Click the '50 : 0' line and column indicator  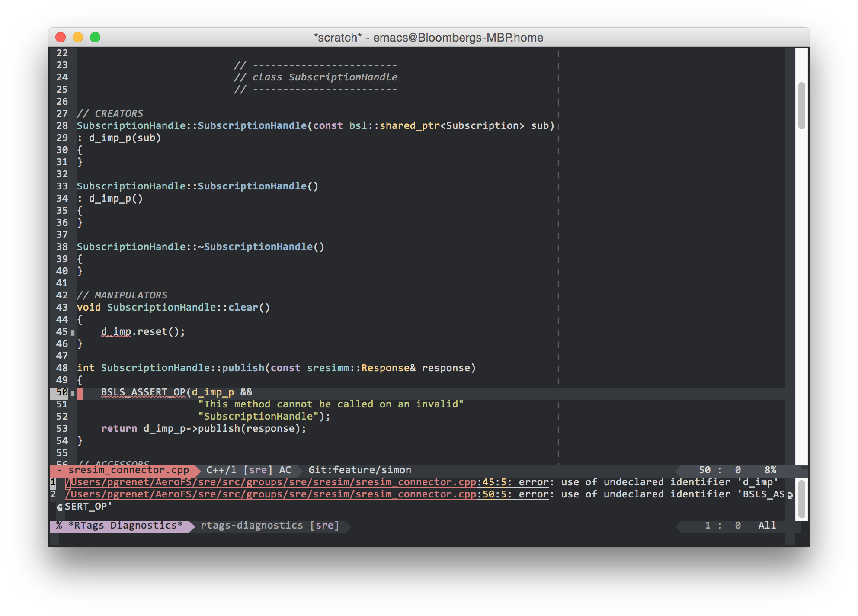(720, 470)
